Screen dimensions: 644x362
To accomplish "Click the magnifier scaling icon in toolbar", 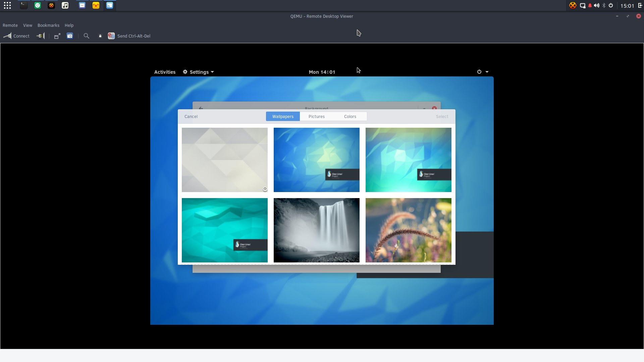I will click(87, 36).
